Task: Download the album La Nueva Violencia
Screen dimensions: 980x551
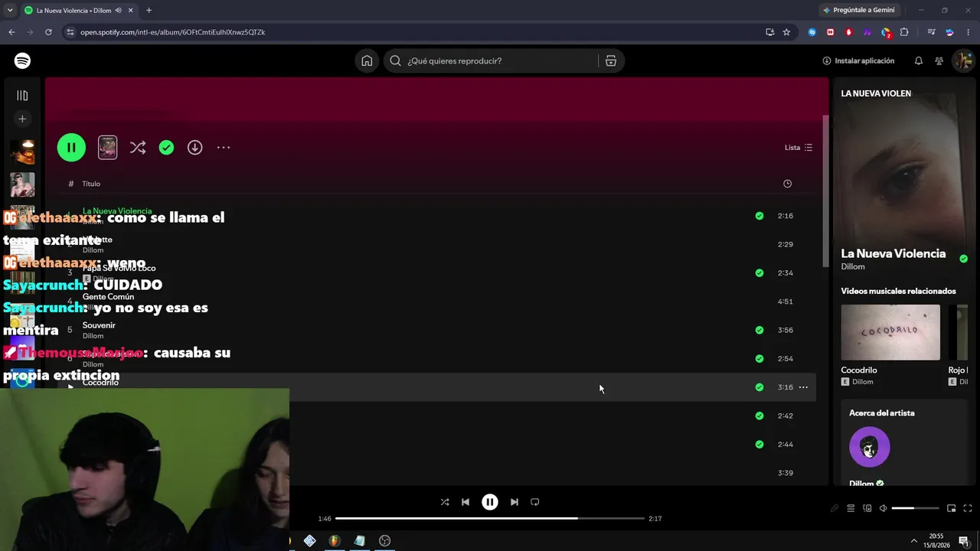Action: point(195,148)
